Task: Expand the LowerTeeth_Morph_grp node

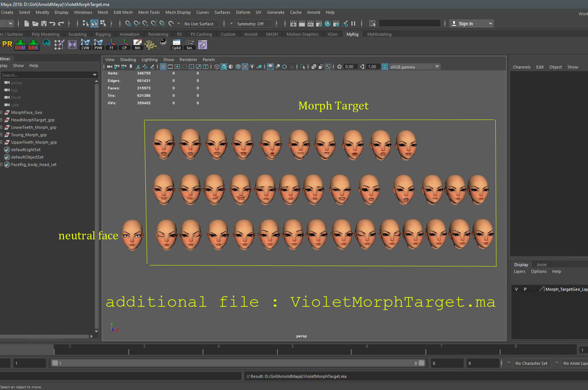Action: click(x=1, y=127)
